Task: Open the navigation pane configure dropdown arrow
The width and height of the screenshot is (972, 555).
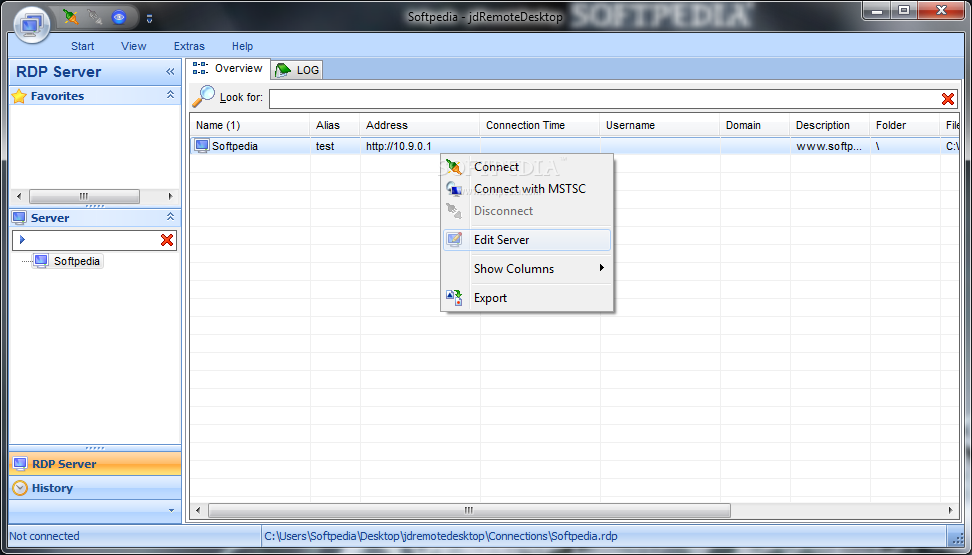Action: tap(172, 510)
